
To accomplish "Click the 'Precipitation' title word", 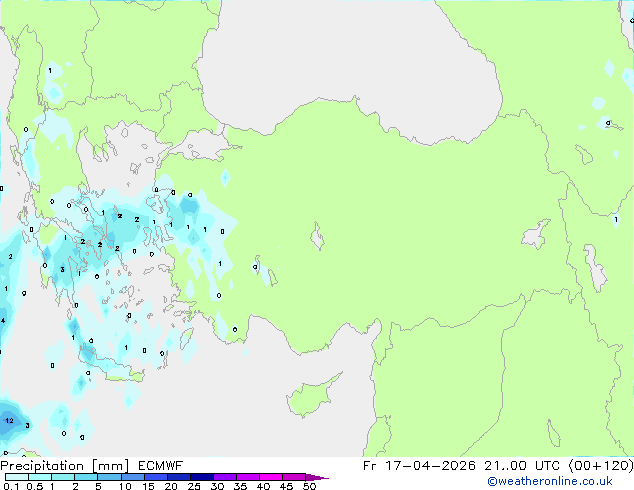I will click(x=42, y=466).
